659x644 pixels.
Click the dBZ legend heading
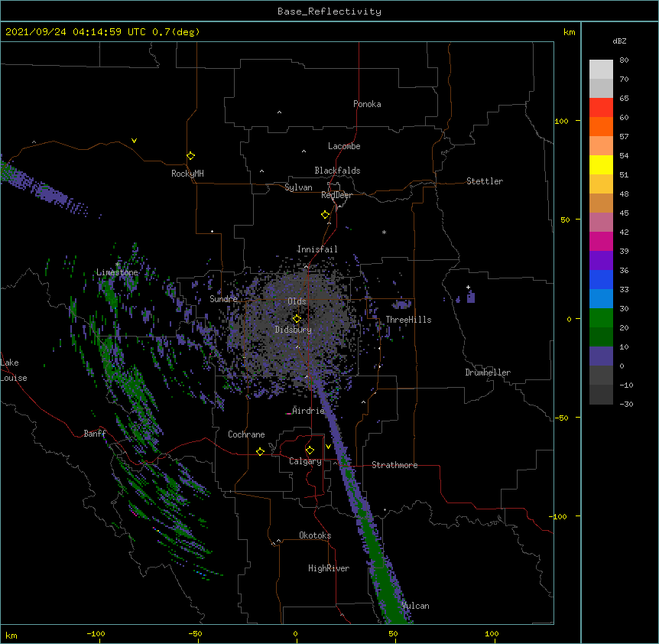click(x=619, y=41)
